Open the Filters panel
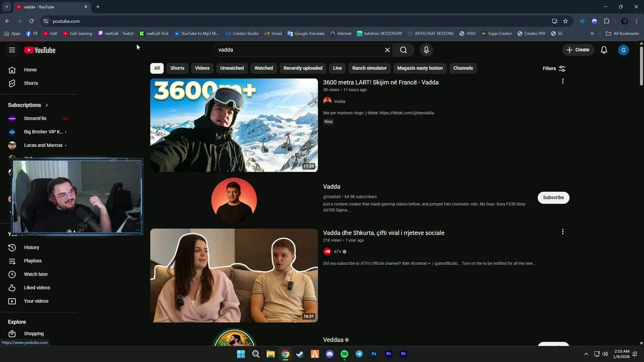This screenshot has height=362, width=644. (x=554, y=68)
